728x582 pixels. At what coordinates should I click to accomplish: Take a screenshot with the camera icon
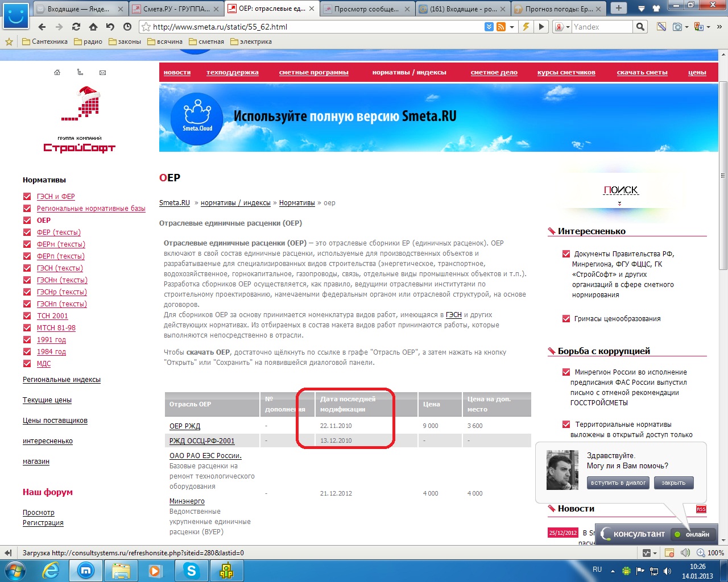677,27
